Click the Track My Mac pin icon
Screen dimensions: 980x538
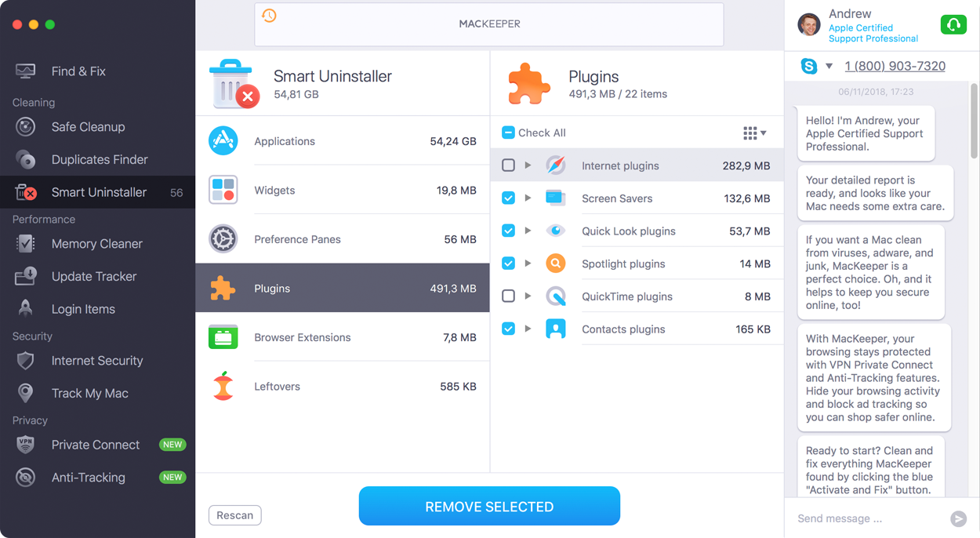(x=26, y=394)
